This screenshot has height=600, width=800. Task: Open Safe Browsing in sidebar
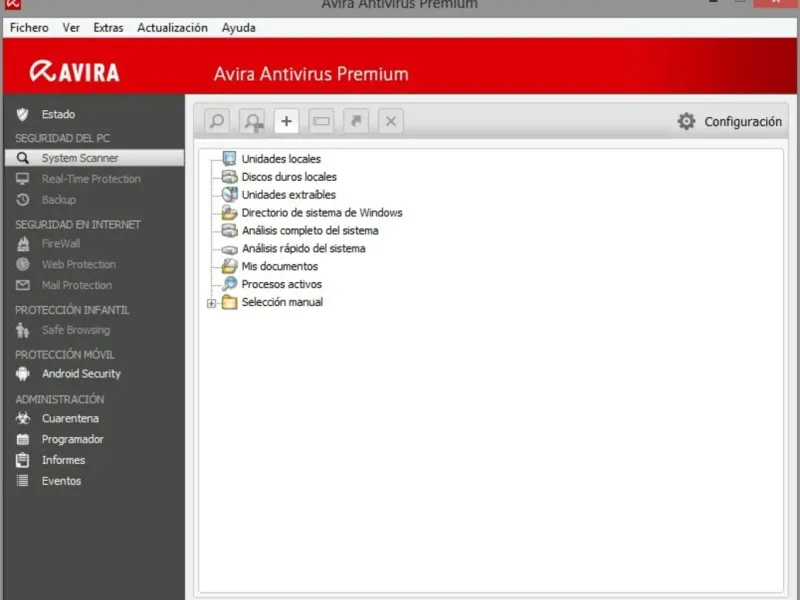tap(76, 330)
